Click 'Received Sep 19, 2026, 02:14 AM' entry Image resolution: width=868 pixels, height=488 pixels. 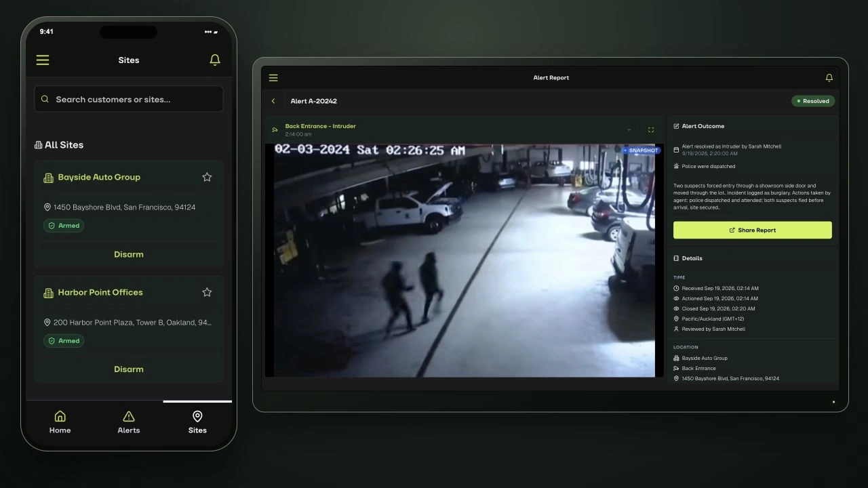(720, 288)
